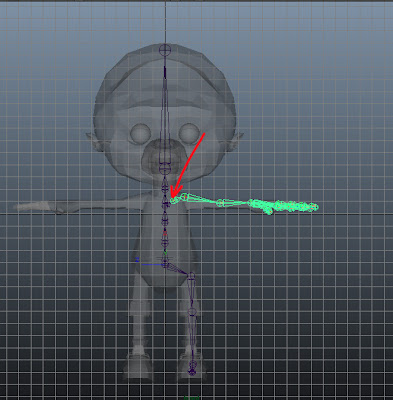Click the blue Z axis label
Screen dimensions: 393x400
[137, 260]
